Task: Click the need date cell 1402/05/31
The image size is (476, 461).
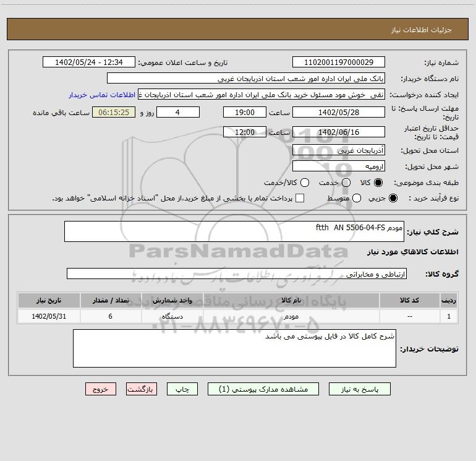Action: (x=49, y=316)
